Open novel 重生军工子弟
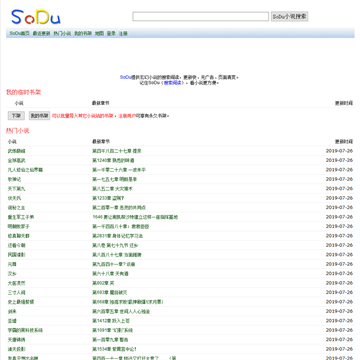This screenshot has height=360, width=360. [21, 217]
